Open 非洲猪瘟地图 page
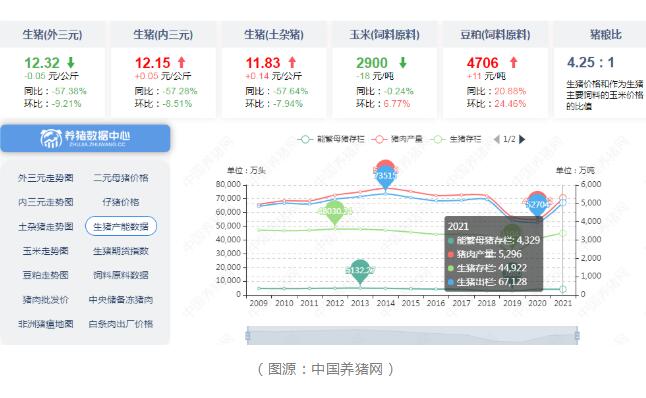Image resolution: width=646 pixels, height=398 pixels. pos(46,324)
